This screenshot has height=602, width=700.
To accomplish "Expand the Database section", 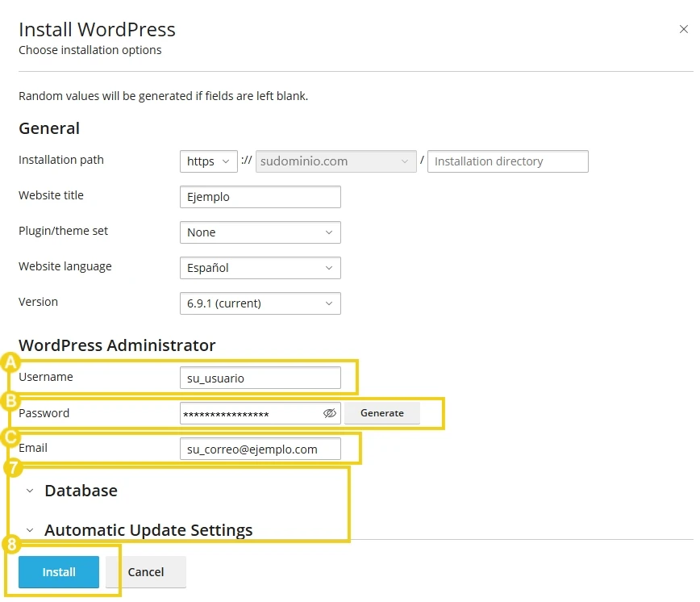I will pos(81,490).
